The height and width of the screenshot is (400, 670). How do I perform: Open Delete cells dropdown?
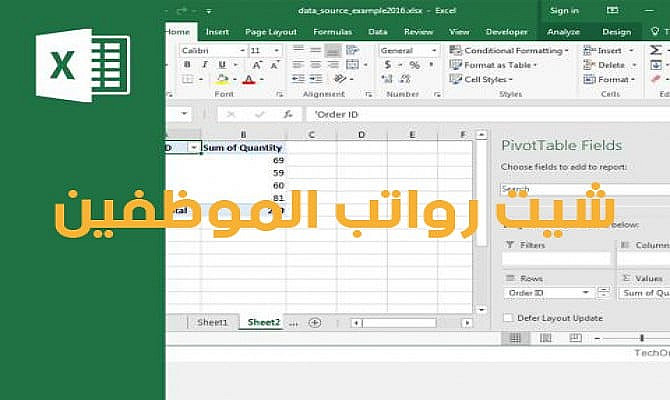[x=610, y=65]
